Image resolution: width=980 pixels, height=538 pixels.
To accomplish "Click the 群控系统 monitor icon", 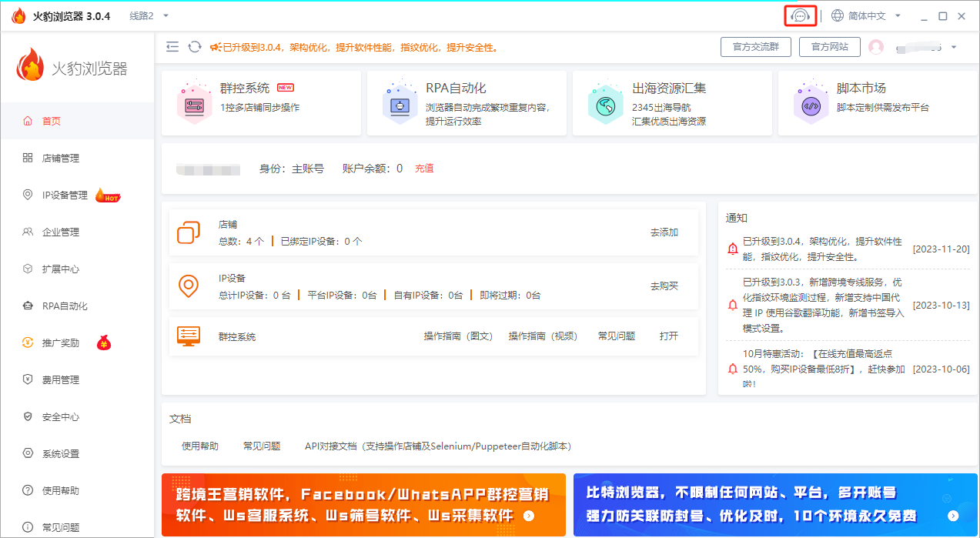I will tap(189, 336).
